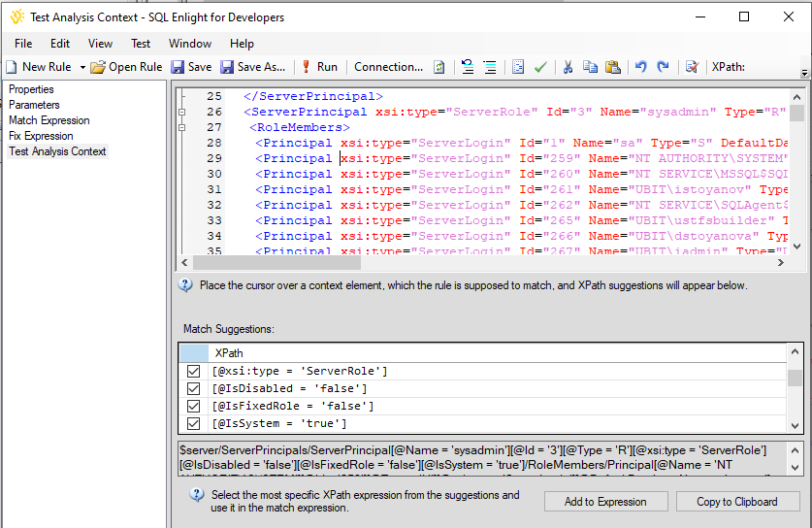Click the suggestions list scrollbar thumb

click(x=795, y=378)
